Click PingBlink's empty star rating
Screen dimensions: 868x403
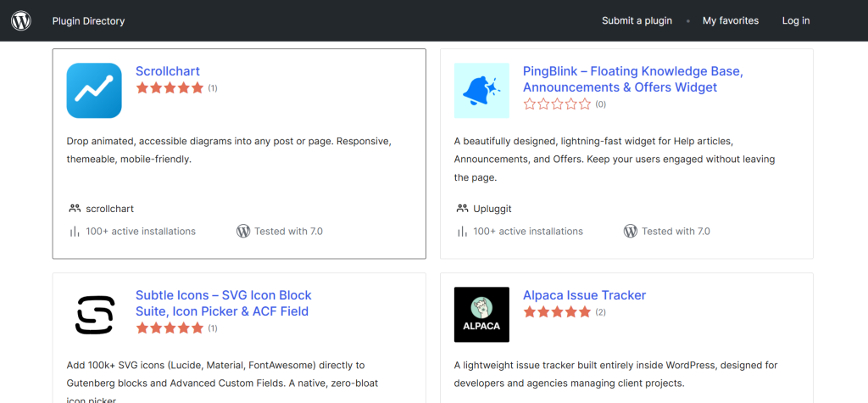558,104
